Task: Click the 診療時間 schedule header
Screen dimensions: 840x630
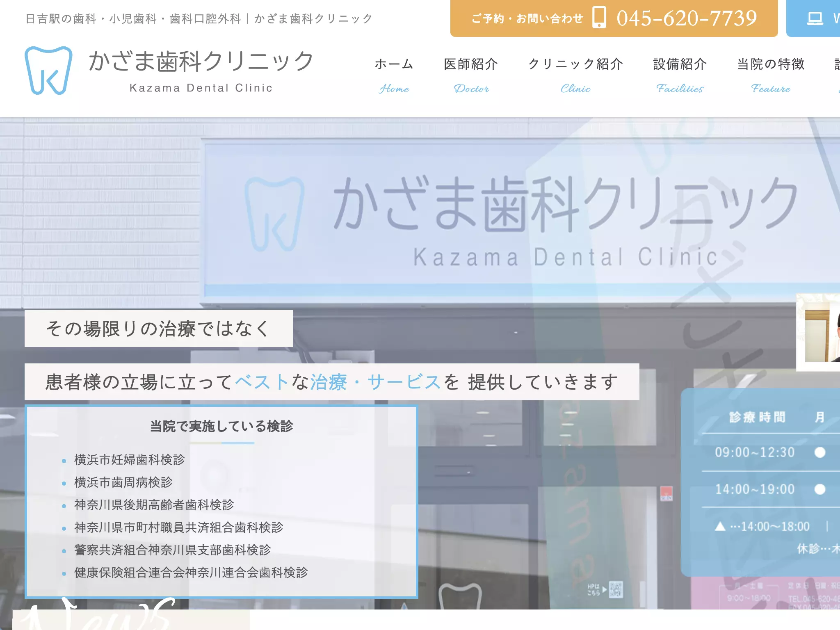Action: (757, 417)
